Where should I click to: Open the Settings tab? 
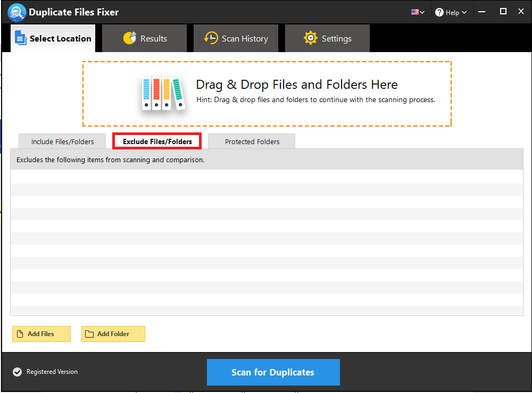click(327, 38)
